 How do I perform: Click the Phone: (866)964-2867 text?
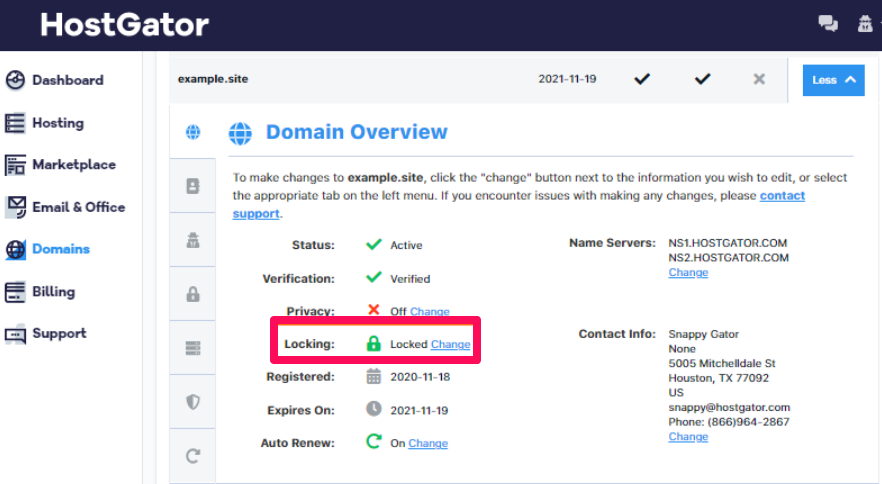point(729,422)
